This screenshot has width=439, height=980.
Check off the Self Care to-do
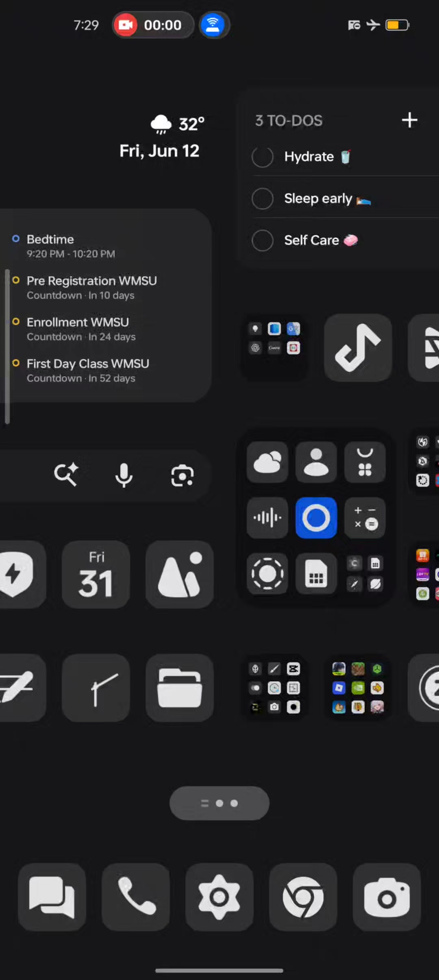click(x=263, y=241)
